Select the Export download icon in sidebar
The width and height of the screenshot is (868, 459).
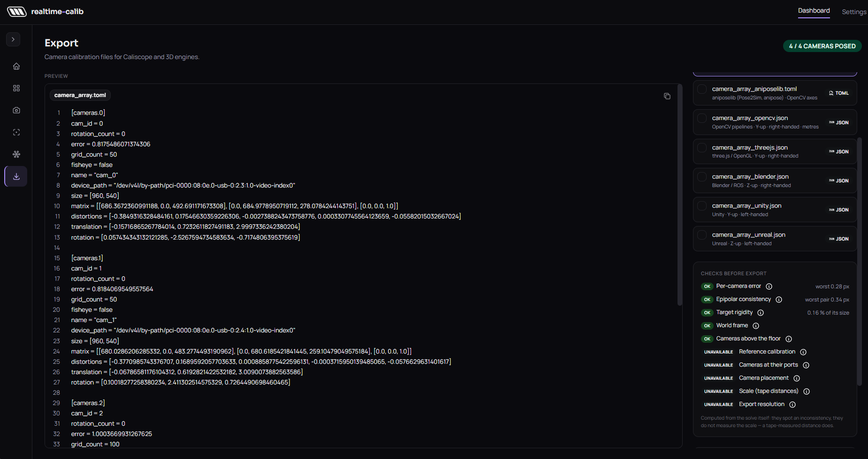(16, 176)
